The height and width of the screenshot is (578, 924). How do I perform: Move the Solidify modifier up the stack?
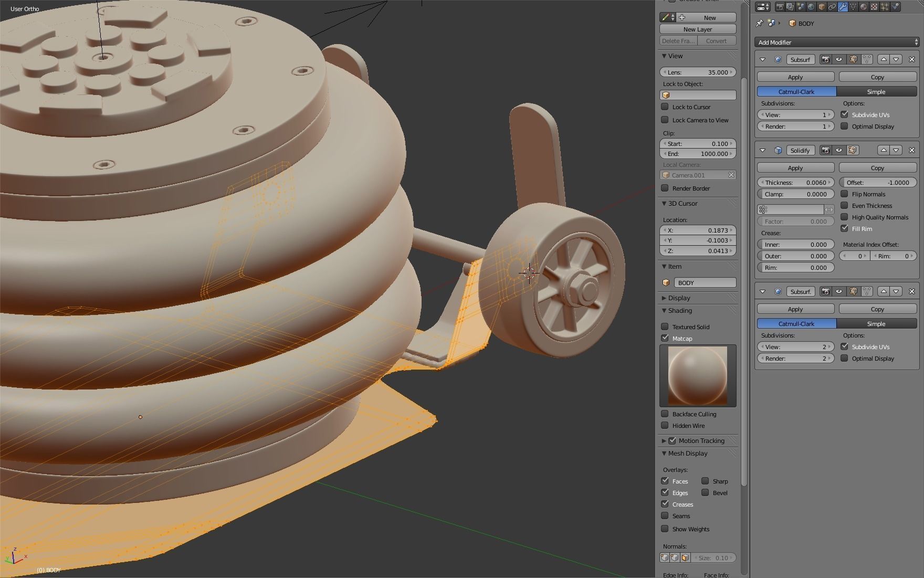click(x=884, y=150)
